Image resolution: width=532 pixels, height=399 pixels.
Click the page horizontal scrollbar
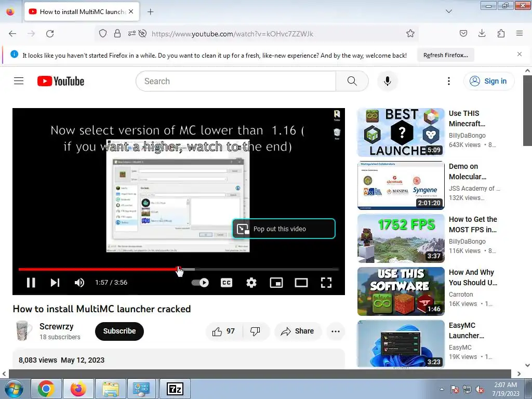pos(260,374)
